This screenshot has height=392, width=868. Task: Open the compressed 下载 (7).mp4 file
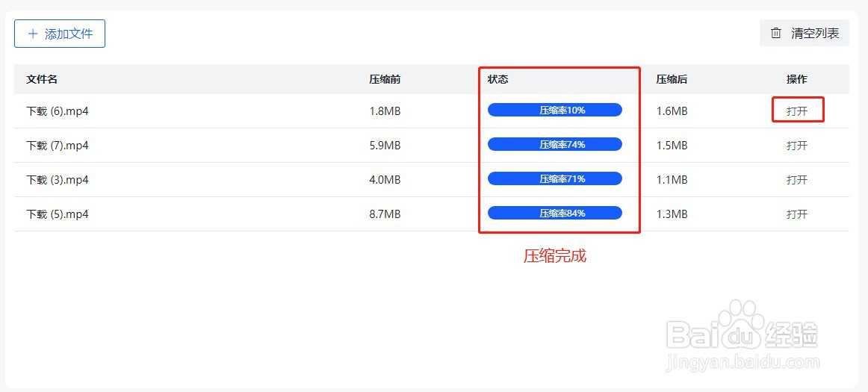[797, 146]
